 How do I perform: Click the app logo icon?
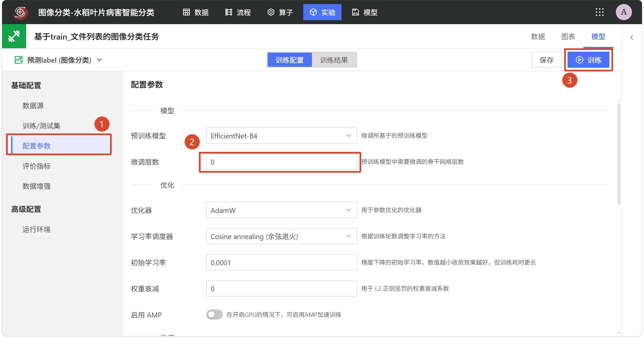pyautogui.click(x=20, y=12)
